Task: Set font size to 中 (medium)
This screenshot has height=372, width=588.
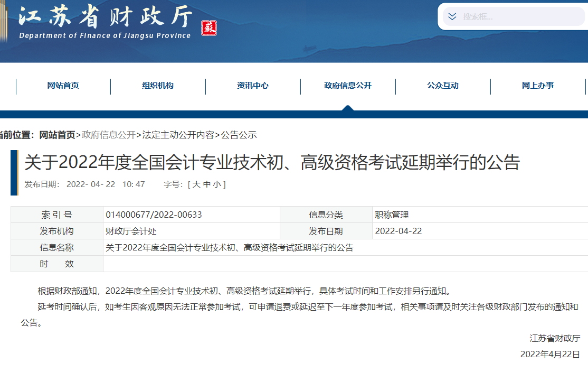Action: tap(206, 184)
